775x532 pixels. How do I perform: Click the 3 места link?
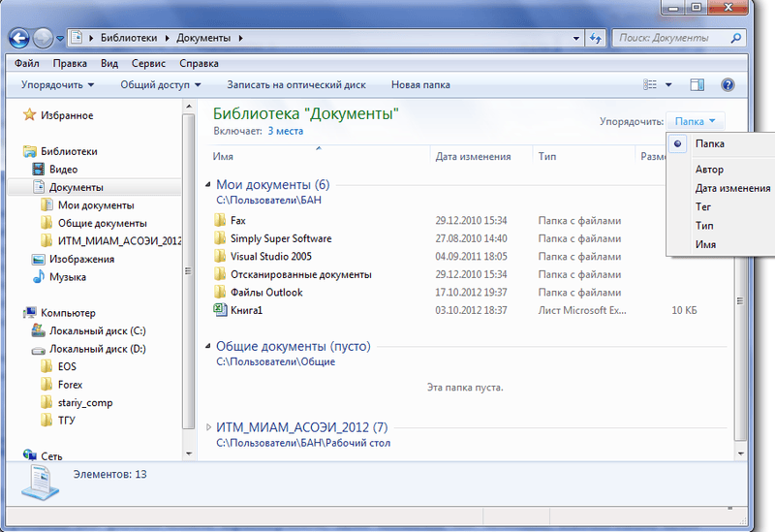pos(285,130)
